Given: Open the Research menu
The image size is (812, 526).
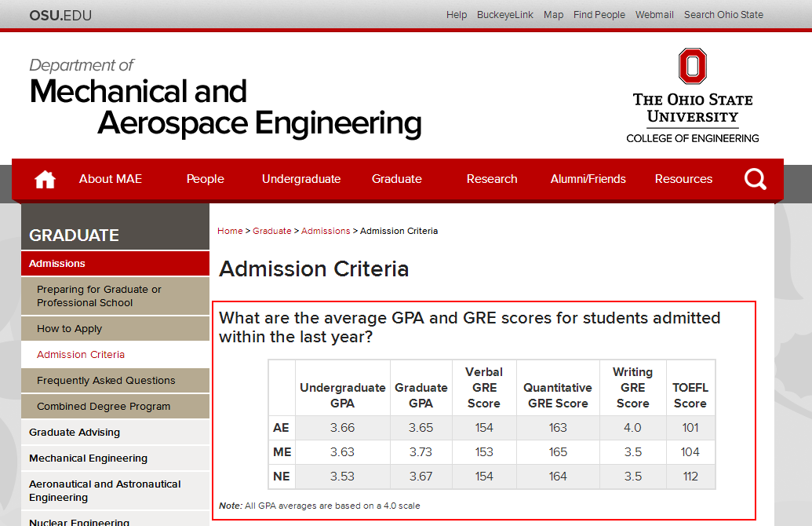Looking at the screenshot, I should click(x=491, y=179).
